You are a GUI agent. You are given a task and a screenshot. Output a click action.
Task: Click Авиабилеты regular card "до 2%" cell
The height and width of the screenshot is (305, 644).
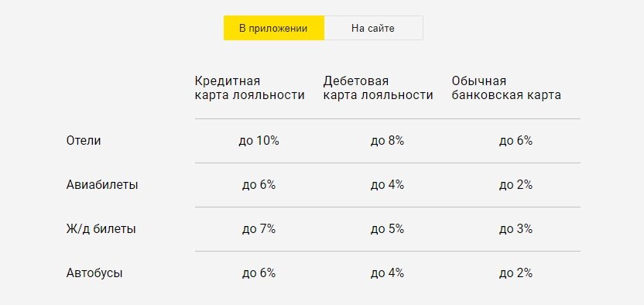pyautogui.click(x=516, y=185)
